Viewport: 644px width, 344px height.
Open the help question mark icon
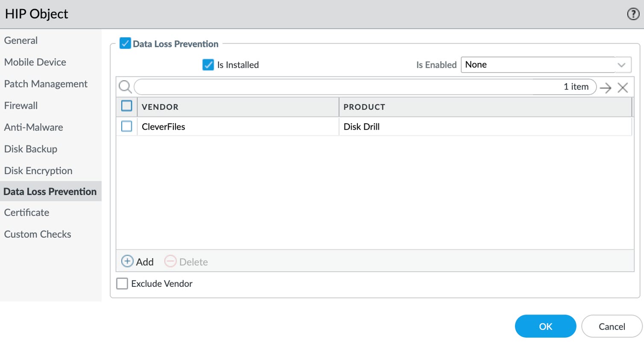[632, 14]
